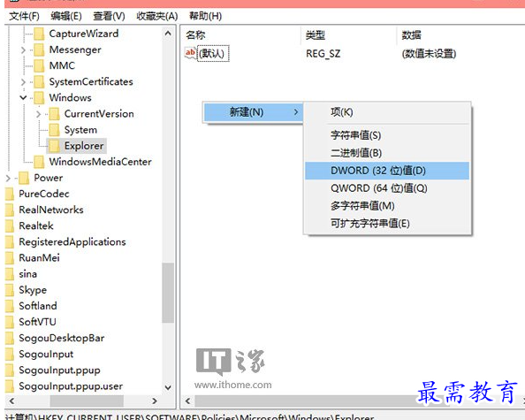525x420 pixels.
Task: Click the CaptureWizard folder icon
Action: (x=39, y=34)
